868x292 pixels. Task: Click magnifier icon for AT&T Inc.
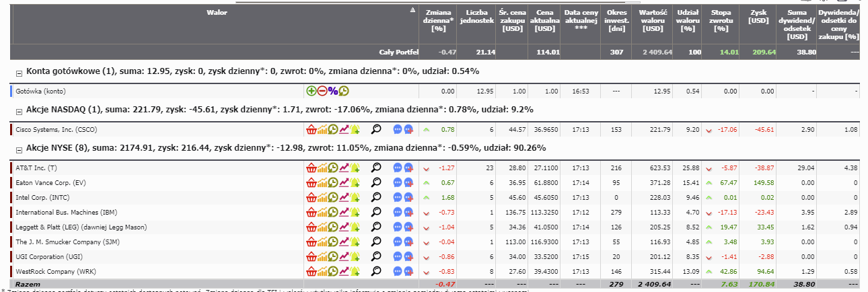pyautogui.click(x=376, y=168)
